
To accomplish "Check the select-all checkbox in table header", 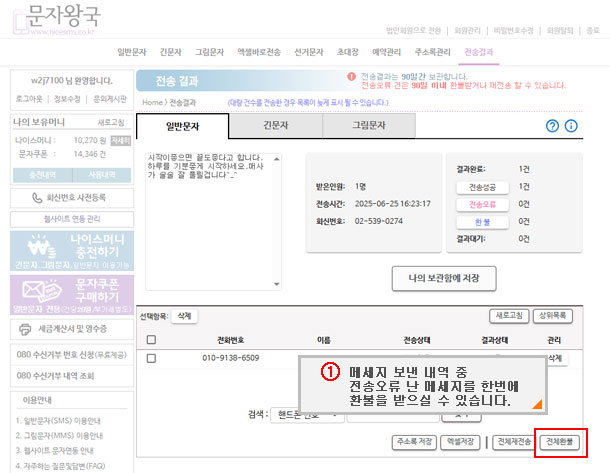I will pyautogui.click(x=152, y=340).
